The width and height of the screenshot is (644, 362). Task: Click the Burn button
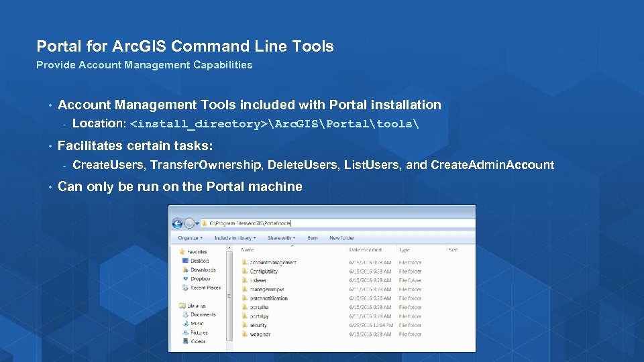point(313,238)
